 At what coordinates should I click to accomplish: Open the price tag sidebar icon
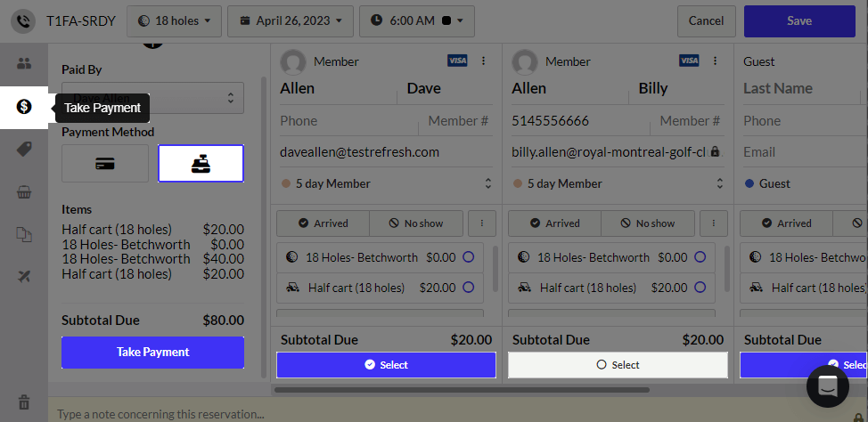tap(24, 149)
